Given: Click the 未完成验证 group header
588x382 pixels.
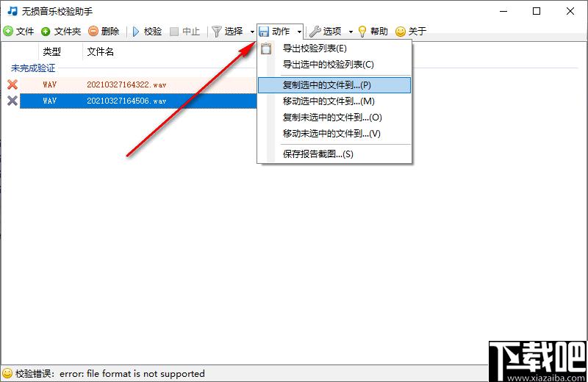Looking at the screenshot, I should (x=33, y=68).
